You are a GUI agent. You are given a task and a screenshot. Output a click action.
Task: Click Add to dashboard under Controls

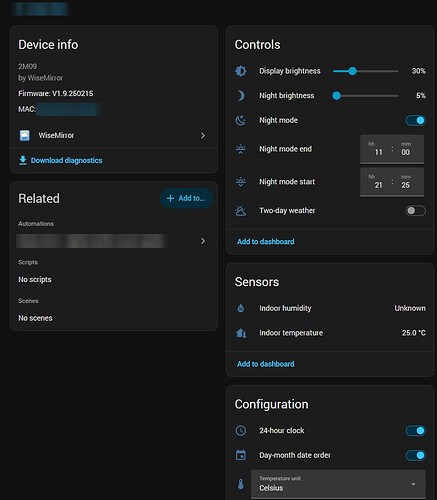tap(266, 242)
